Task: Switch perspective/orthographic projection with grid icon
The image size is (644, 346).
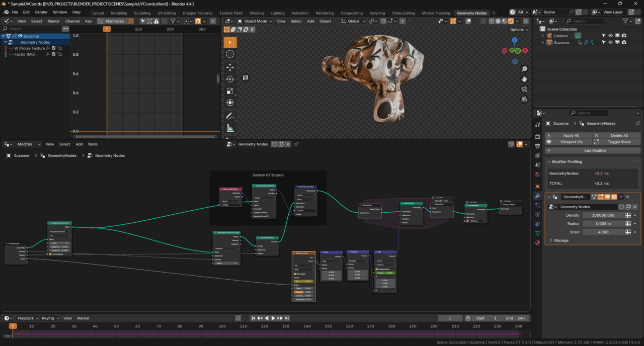Action: pyautogui.click(x=524, y=99)
